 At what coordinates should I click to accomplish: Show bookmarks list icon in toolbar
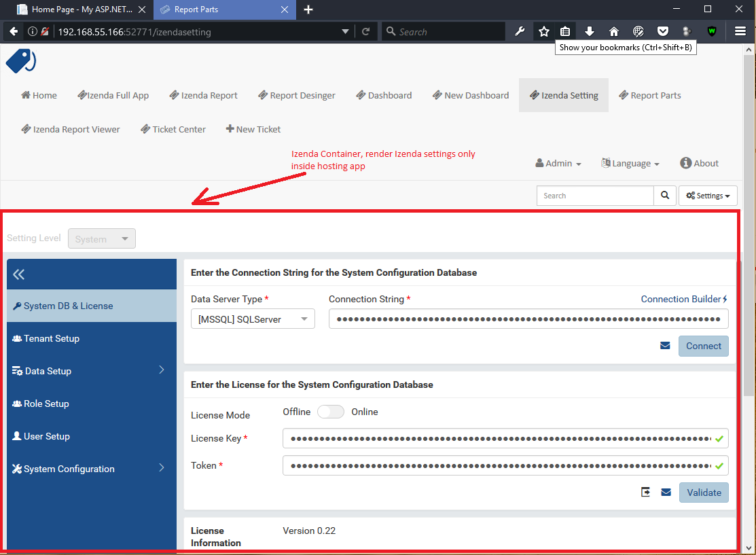(x=565, y=32)
